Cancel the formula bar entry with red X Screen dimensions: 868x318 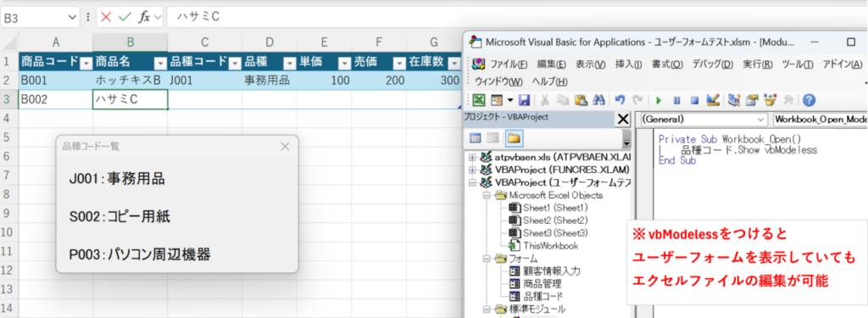point(106,17)
